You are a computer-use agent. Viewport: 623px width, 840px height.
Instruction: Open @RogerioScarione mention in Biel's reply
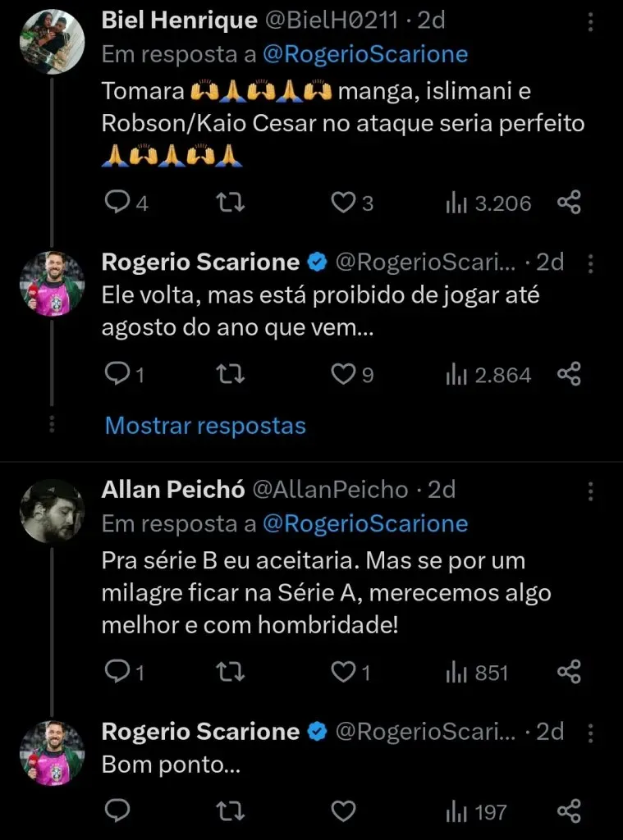pyautogui.click(x=365, y=55)
